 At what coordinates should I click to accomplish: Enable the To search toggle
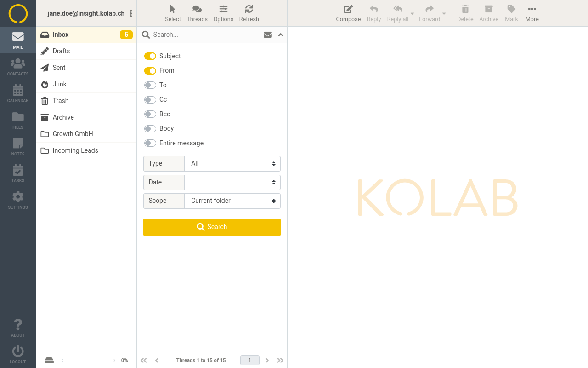150,85
